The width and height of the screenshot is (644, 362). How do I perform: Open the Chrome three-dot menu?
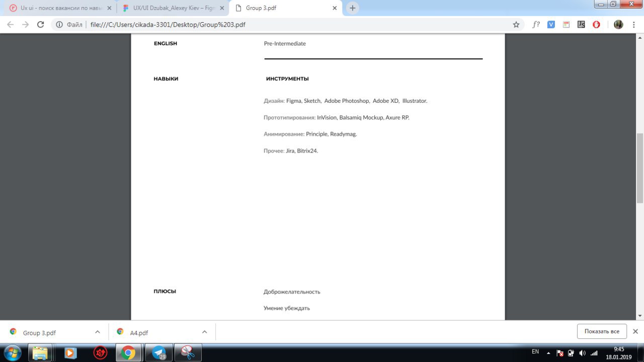click(x=633, y=24)
